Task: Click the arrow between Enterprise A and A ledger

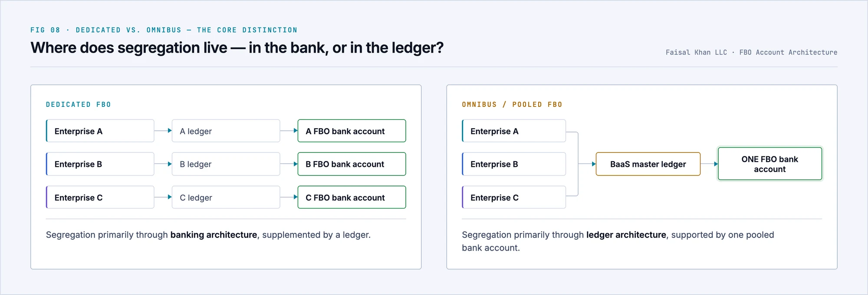Action: (x=163, y=130)
